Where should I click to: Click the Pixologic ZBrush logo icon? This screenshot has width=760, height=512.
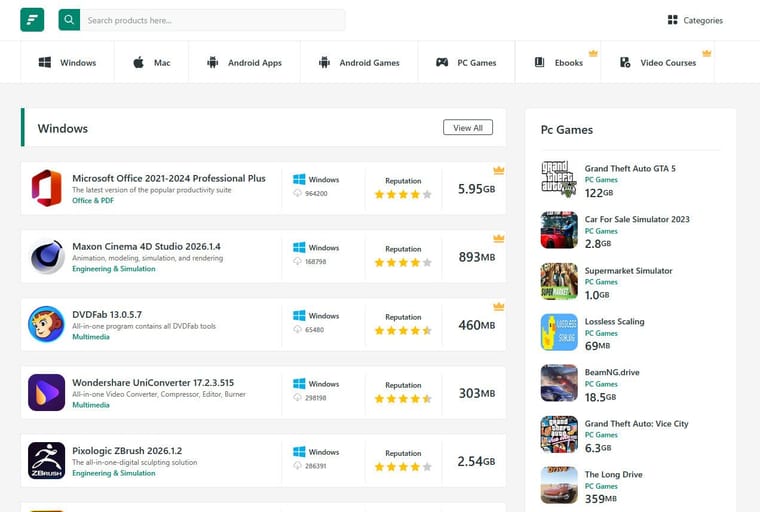(47, 461)
